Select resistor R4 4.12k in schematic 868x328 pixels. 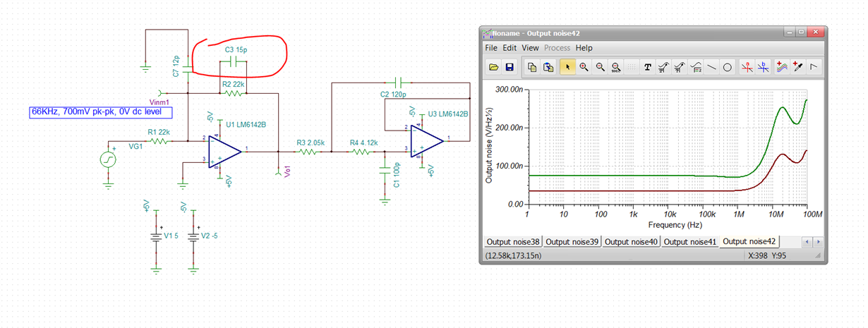tap(361, 151)
